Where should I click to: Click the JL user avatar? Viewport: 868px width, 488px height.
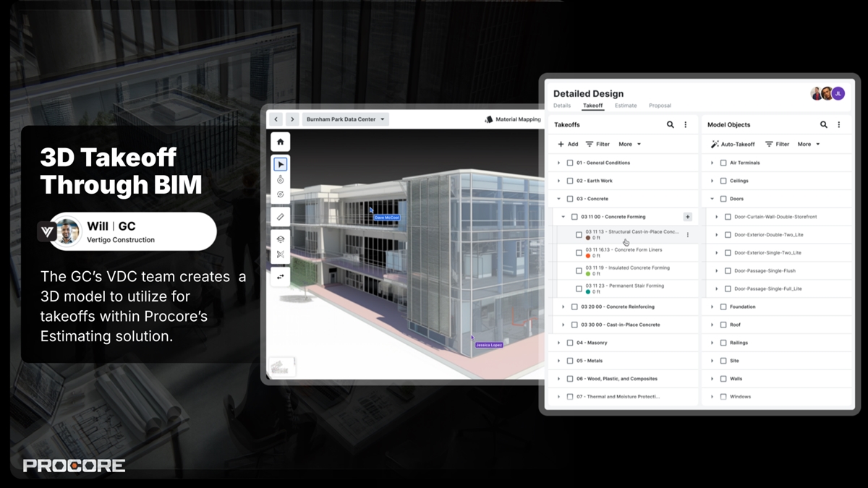[838, 93]
